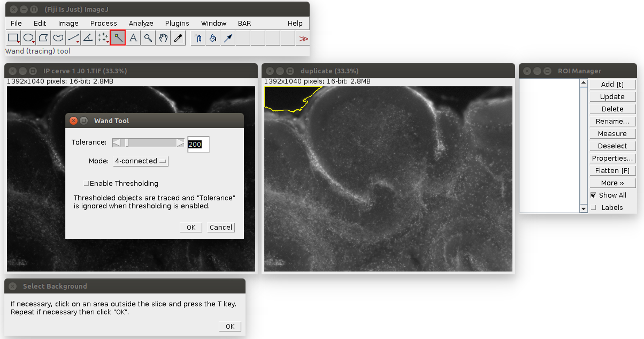Open the Edit menu
Viewport: 644px width, 339px height.
(x=40, y=23)
